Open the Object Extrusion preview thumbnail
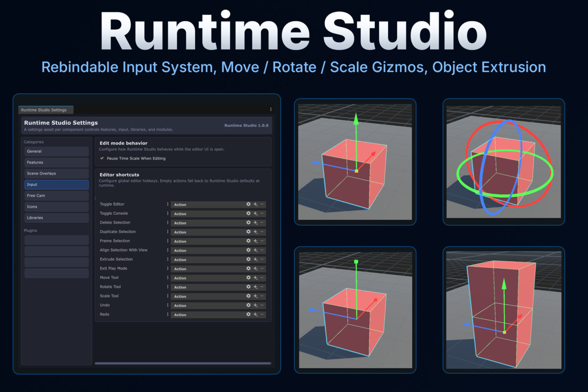Viewport: 588px width, 392px height. 504,310
